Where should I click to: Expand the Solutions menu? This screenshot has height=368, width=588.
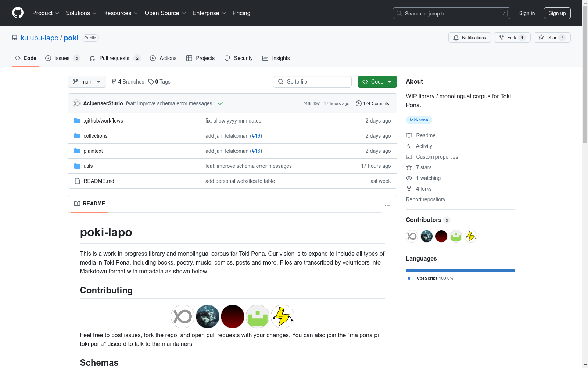(x=81, y=13)
